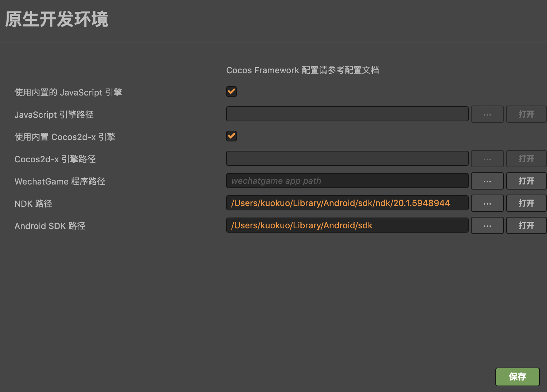
Task: Click the 'WechatGame 程序路径' label
Action: pos(60,181)
